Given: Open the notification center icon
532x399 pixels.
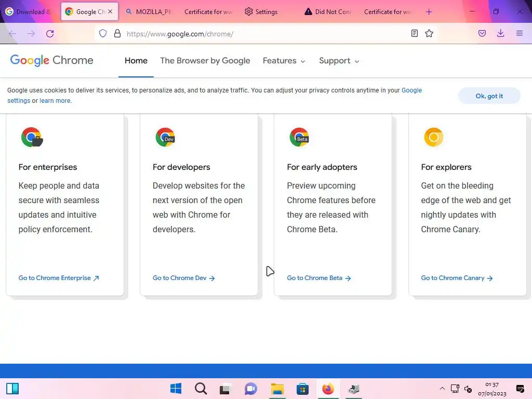Looking at the screenshot, I should click(x=520, y=389).
